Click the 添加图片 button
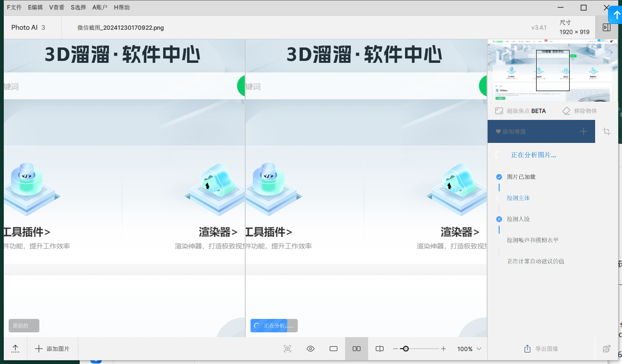This screenshot has height=364, width=622. 53,349
